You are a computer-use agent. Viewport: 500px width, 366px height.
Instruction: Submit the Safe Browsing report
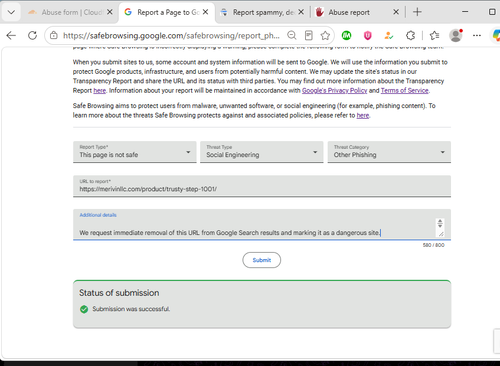(262, 260)
